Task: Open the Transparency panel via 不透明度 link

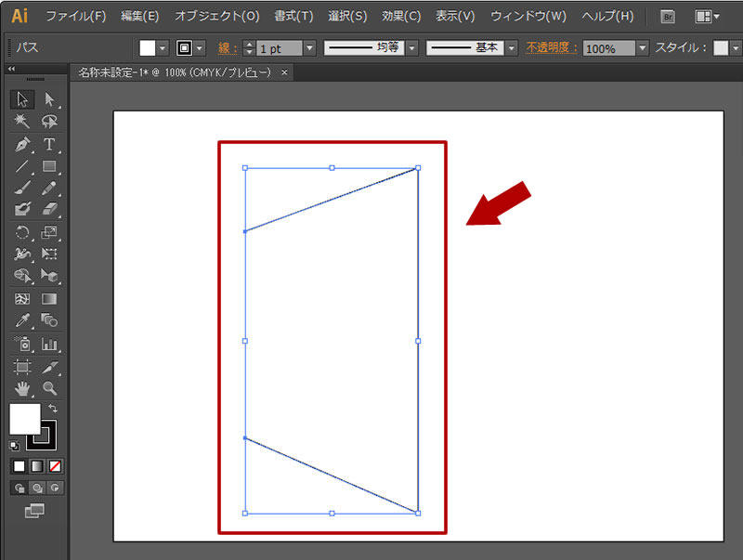Action: (550, 46)
